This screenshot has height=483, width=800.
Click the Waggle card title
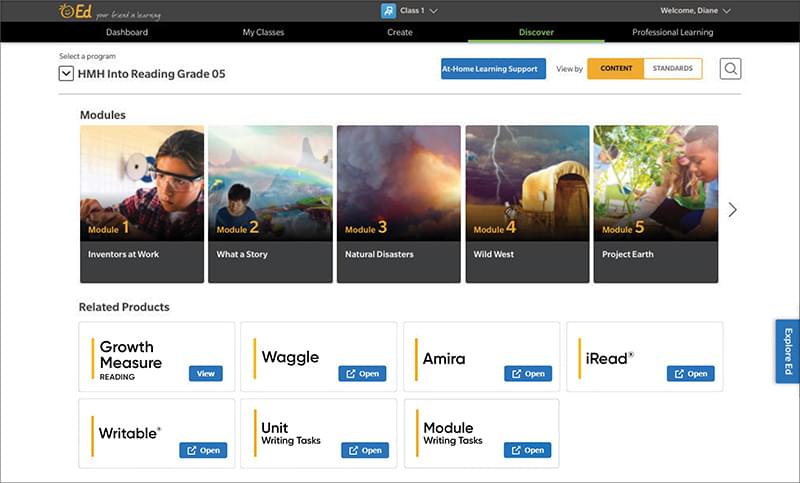tap(290, 357)
